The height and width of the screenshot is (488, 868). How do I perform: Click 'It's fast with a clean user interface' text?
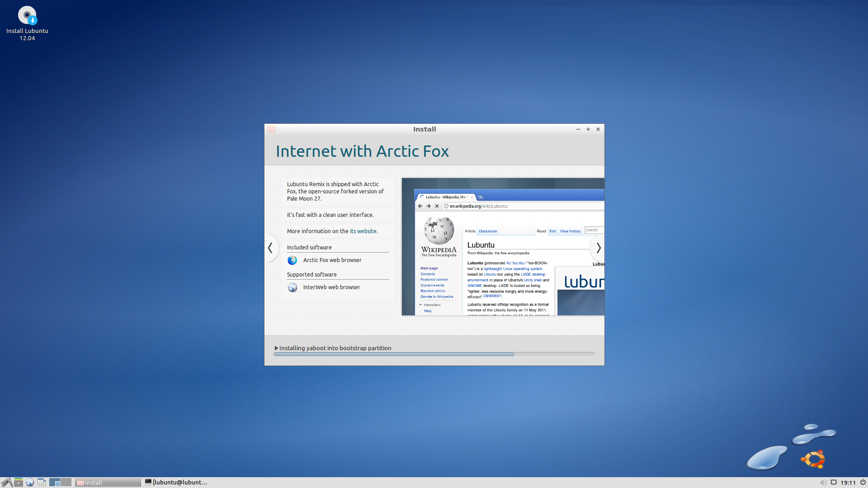pos(330,215)
